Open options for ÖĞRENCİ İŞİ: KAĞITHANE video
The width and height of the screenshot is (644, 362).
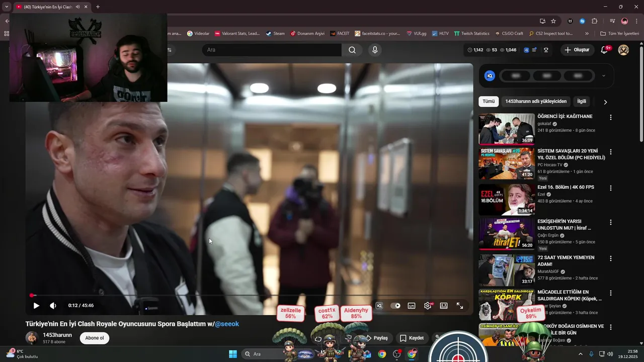pyautogui.click(x=611, y=117)
